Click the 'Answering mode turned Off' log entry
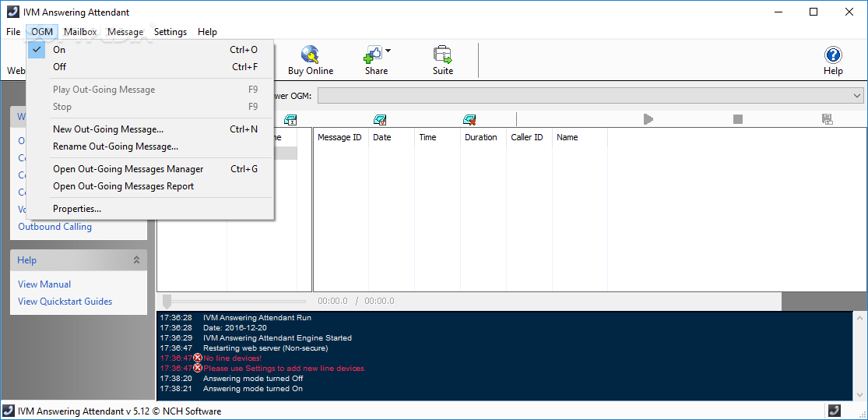This screenshot has height=420, width=868. [253, 379]
